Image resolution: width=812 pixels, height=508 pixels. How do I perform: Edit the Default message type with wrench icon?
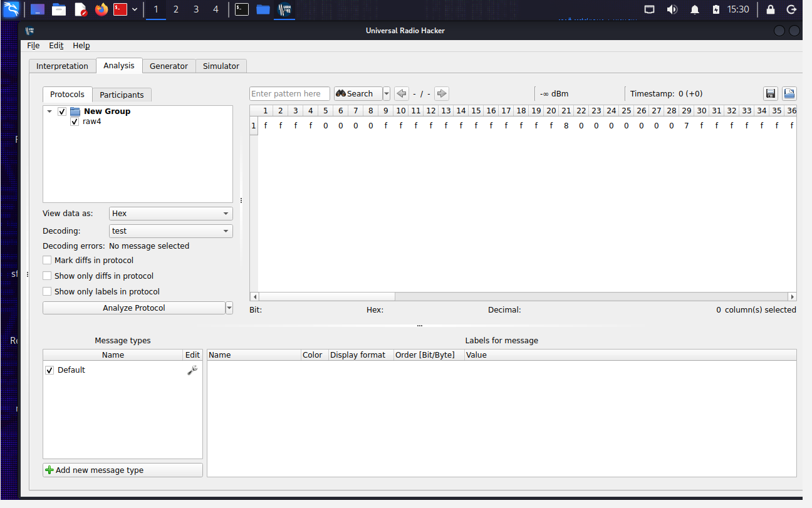tap(192, 370)
